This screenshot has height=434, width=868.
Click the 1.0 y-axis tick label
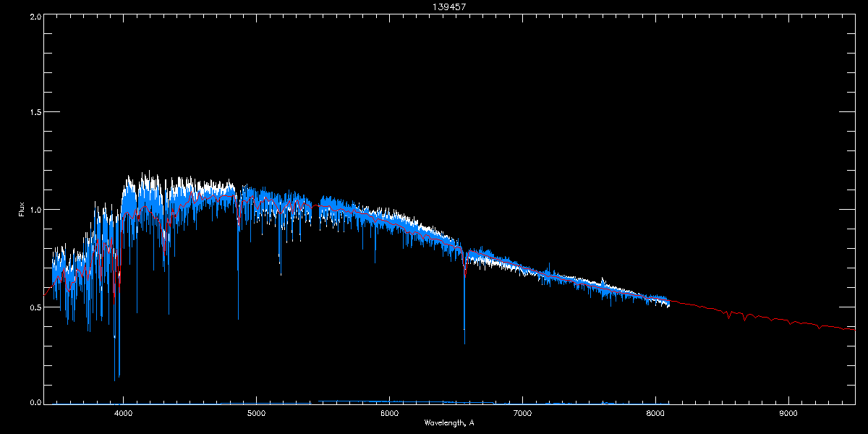point(35,210)
